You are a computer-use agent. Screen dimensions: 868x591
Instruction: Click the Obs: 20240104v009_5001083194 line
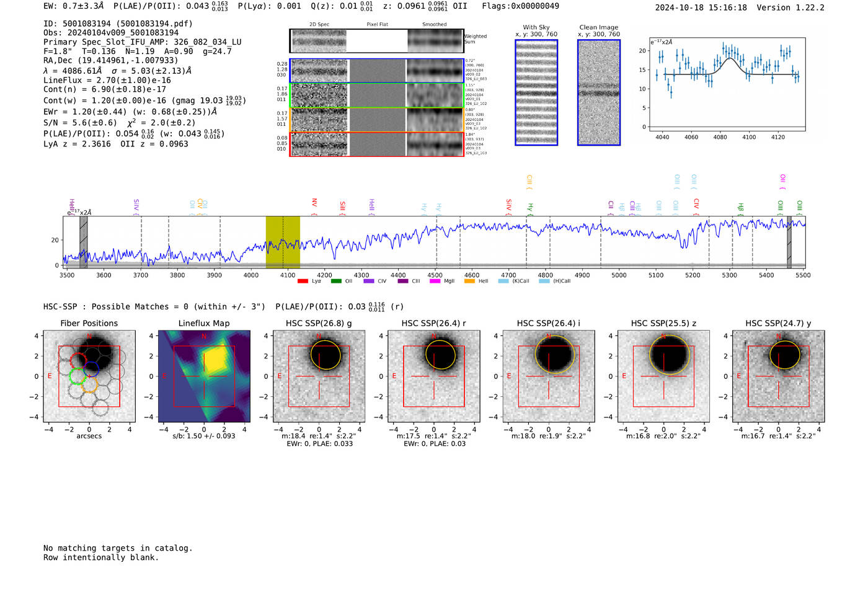click(x=111, y=33)
